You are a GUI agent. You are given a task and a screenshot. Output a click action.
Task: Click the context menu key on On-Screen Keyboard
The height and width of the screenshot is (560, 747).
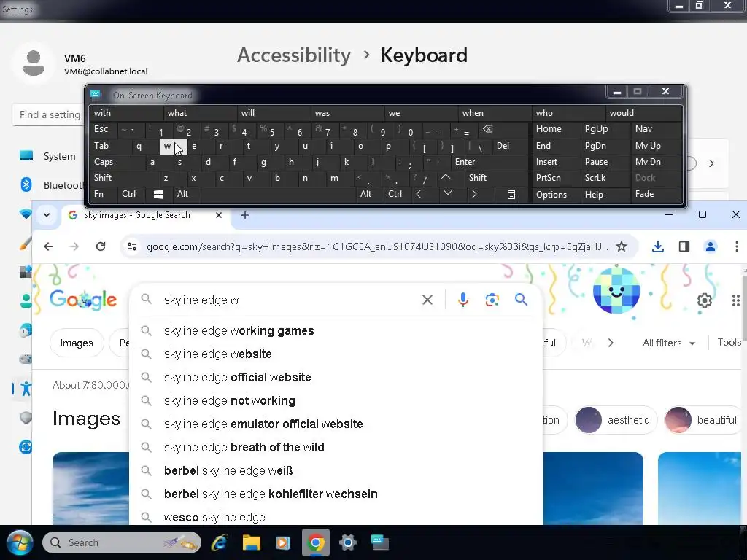pos(511,194)
